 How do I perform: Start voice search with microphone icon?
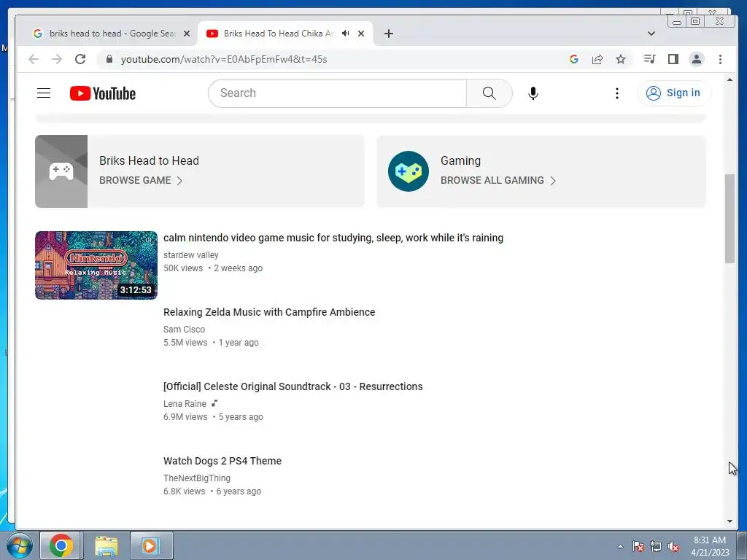[x=533, y=93]
